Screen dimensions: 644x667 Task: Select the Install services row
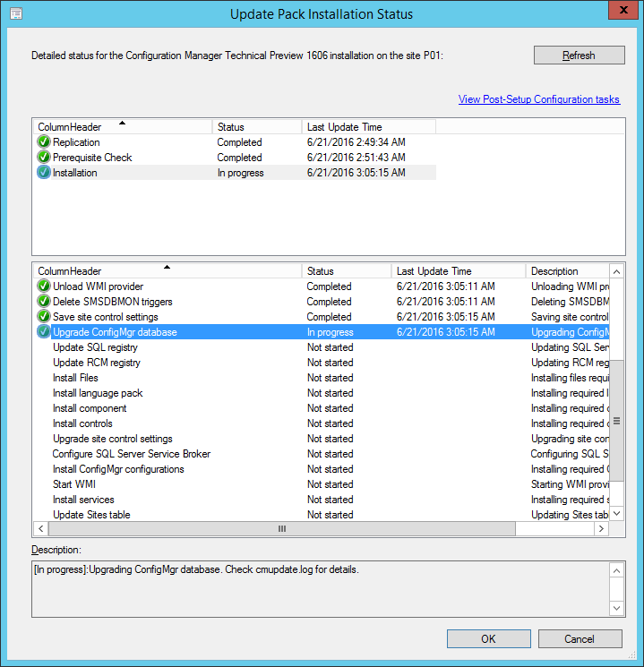[322, 500]
